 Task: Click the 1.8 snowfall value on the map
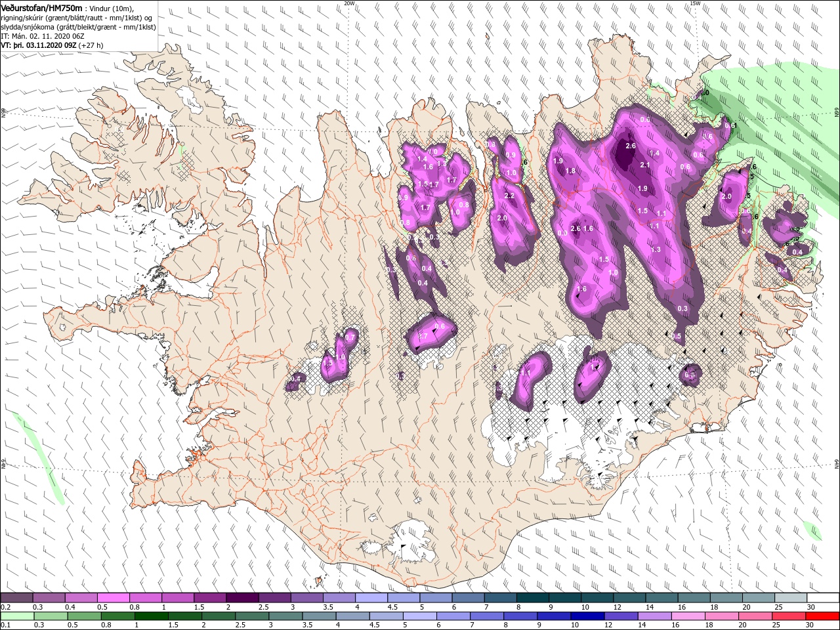[x=570, y=171]
